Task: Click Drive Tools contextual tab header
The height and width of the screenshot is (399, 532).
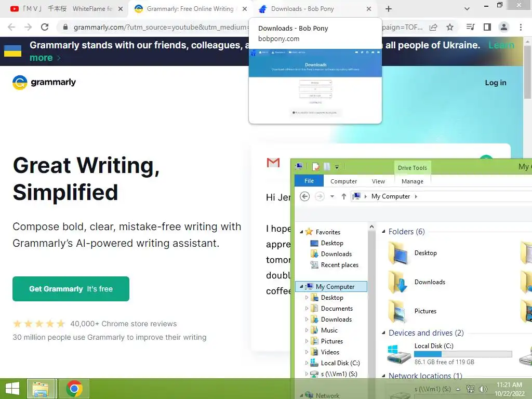Action: click(x=412, y=168)
